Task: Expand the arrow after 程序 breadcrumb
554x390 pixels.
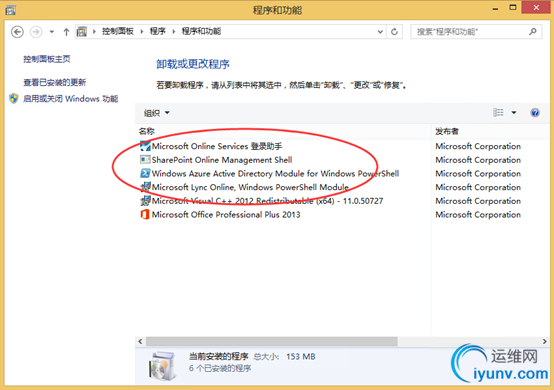Action: pos(173,31)
